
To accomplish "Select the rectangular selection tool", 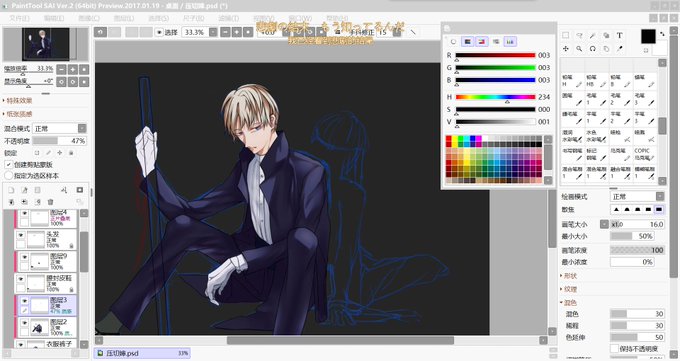I will click(566, 36).
